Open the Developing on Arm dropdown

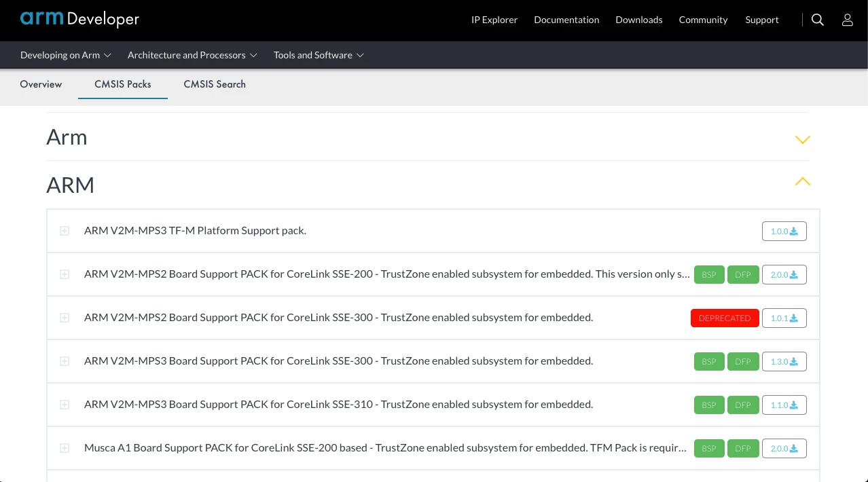[66, 55]
